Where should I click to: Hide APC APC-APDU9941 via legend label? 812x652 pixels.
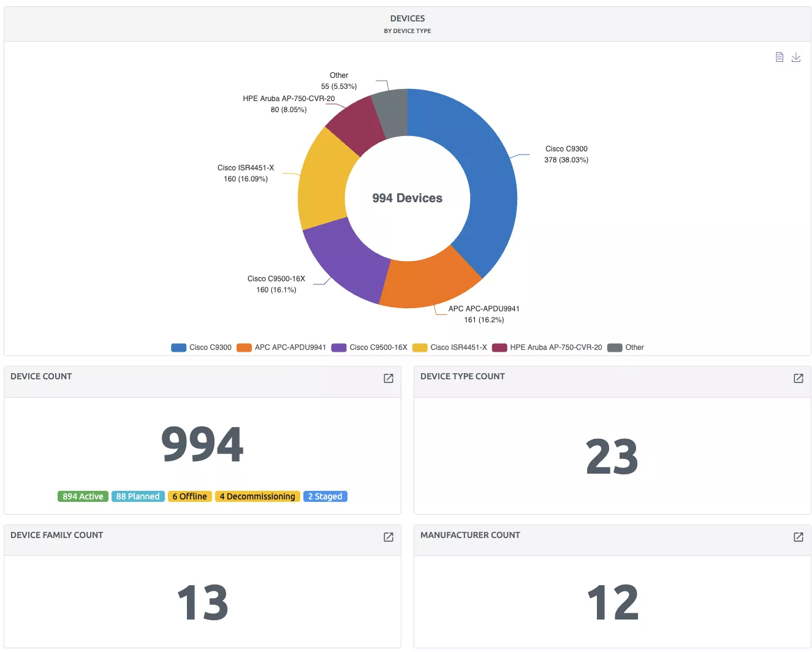[x=290, y=347]
